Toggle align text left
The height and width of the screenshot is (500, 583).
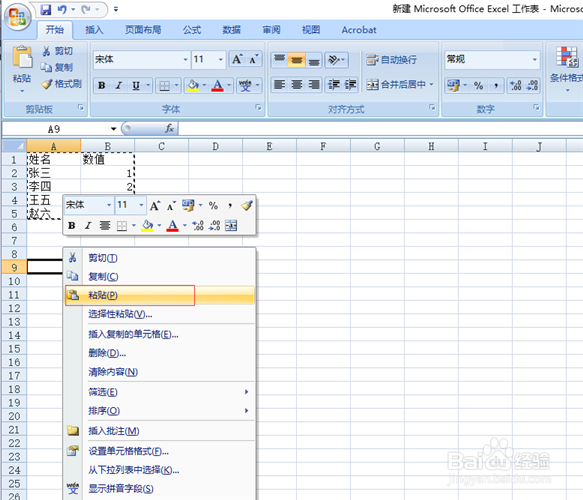tap(280, 85)
